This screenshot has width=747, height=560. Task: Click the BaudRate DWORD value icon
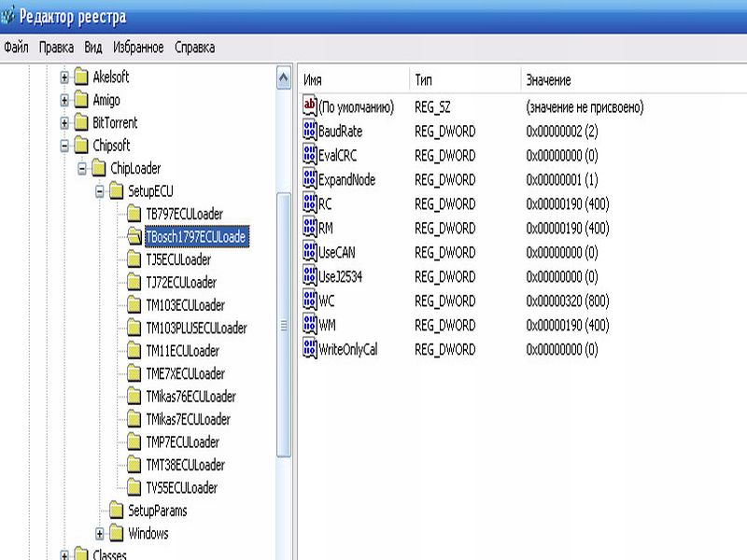[x=310, y=132]
